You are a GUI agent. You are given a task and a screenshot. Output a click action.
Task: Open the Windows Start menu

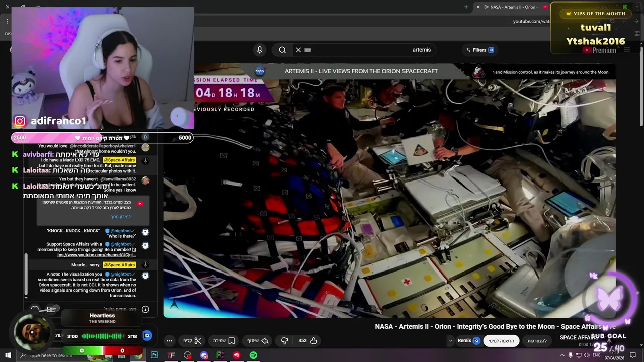[8, 355]
